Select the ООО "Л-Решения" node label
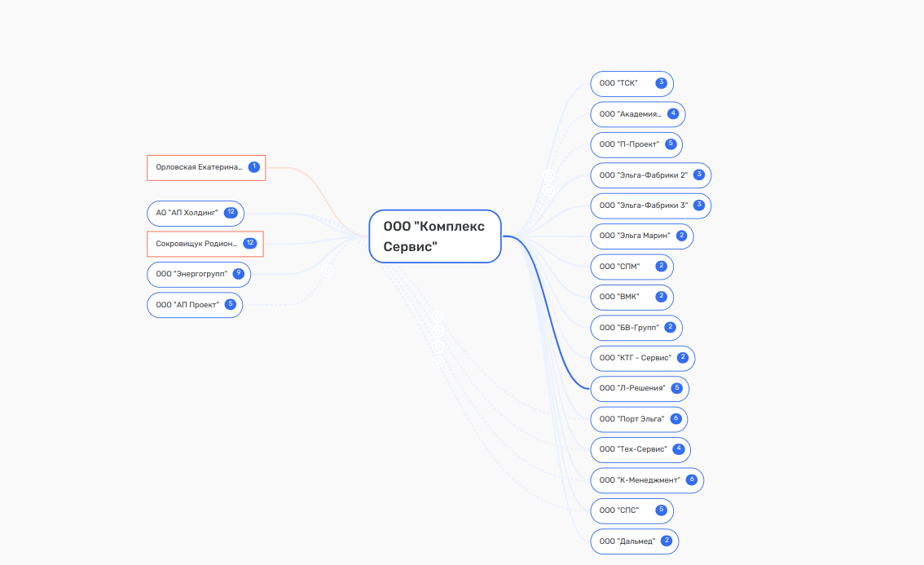Viewport: 924px width, 565px height. coord(632,389)
